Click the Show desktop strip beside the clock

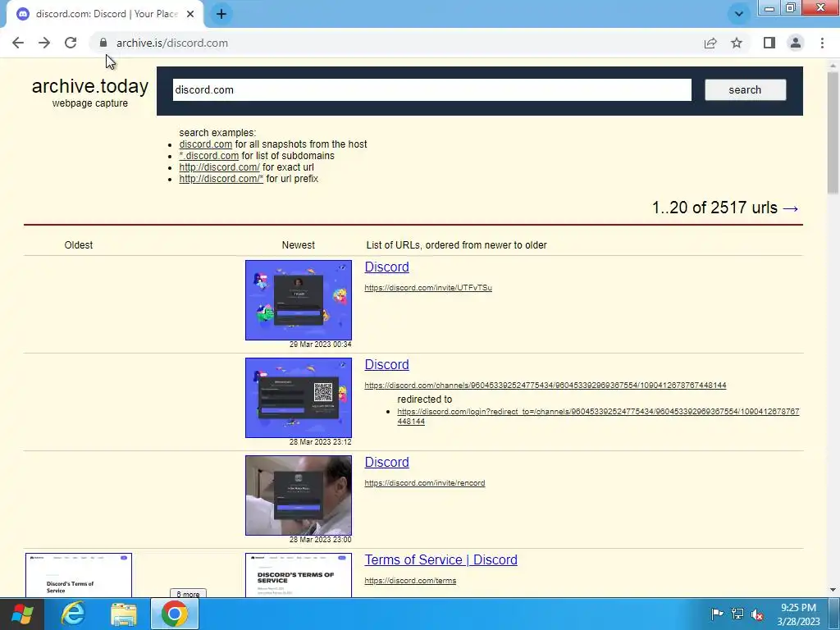pyautogui.click(x=834, y=614)
